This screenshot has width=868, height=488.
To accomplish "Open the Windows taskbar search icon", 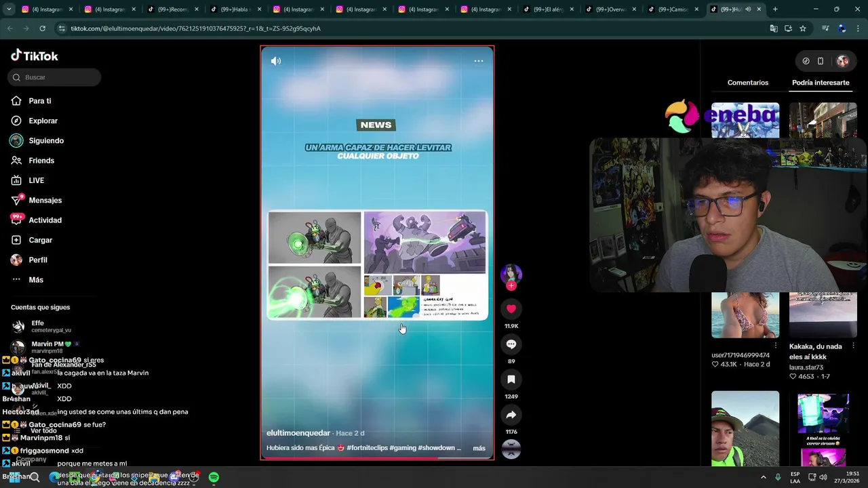I will click(34, 477).
